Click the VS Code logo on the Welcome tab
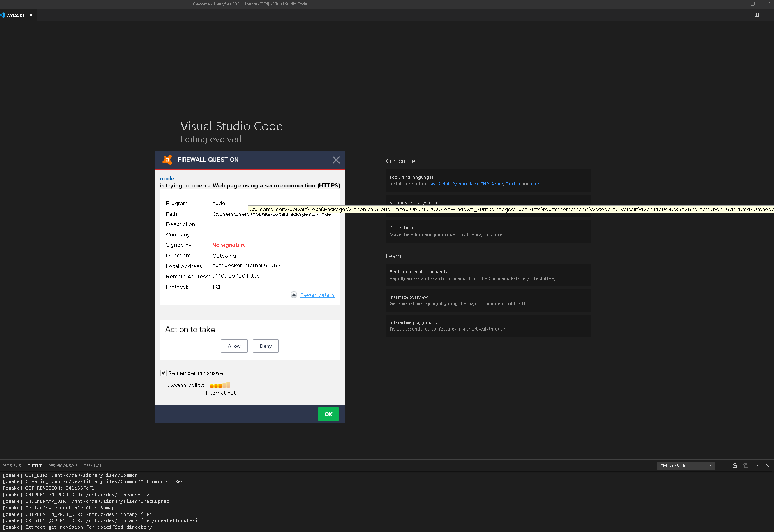Viewport: 774px width, 532px height. pyautogui.click(x=3, y=15)
